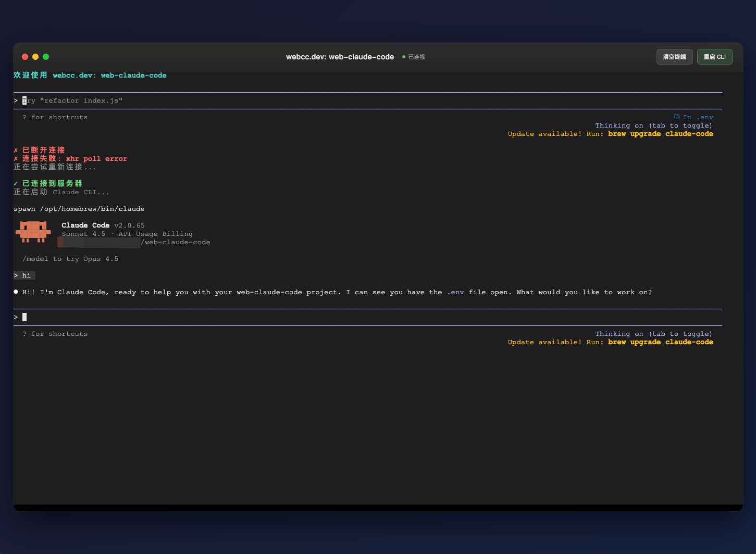The height and width of the screenshot is (554, 756).
Task: Click the green 已连接 status dot
Action: (x=404, y=57)
